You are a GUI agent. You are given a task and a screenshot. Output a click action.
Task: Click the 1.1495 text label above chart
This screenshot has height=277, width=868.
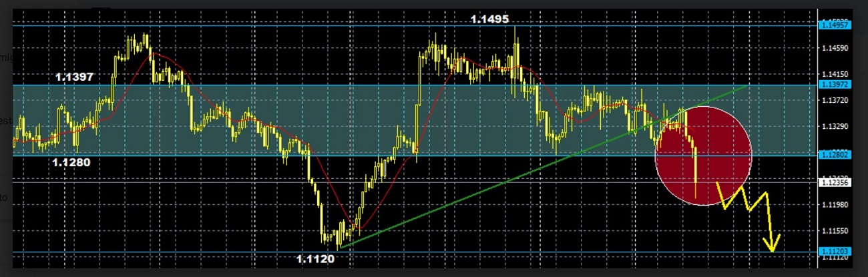(x=489, y=19)
